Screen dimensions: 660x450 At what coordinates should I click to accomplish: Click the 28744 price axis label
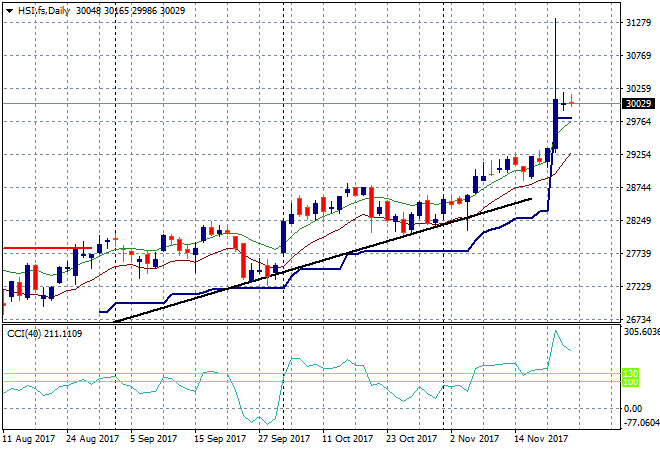pyautogui.click(x=638, y=188)
